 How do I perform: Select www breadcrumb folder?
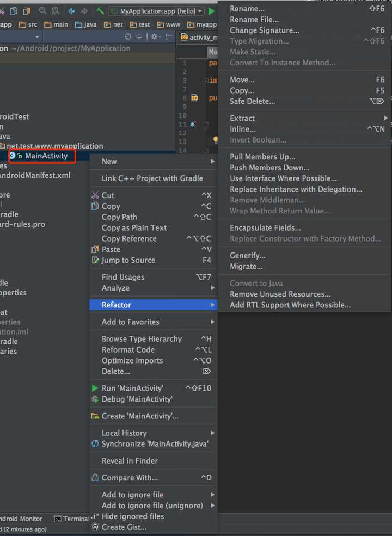[168, 24]
